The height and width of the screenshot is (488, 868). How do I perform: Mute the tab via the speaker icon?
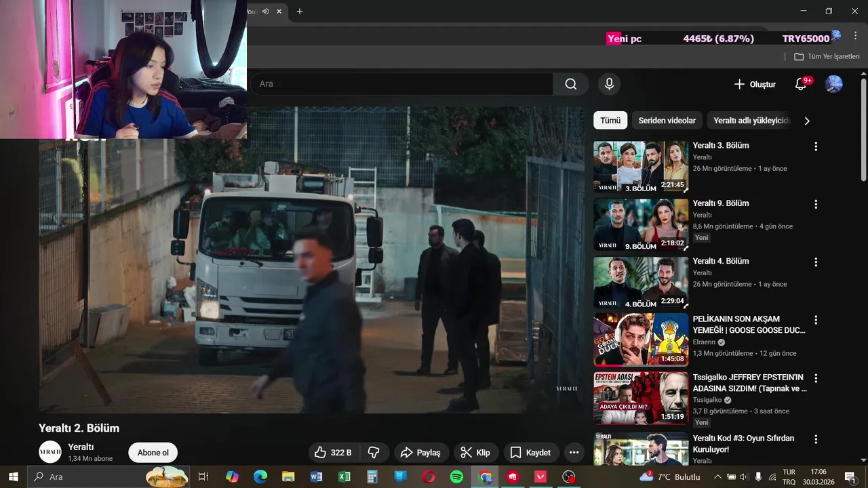click(266, 12)
